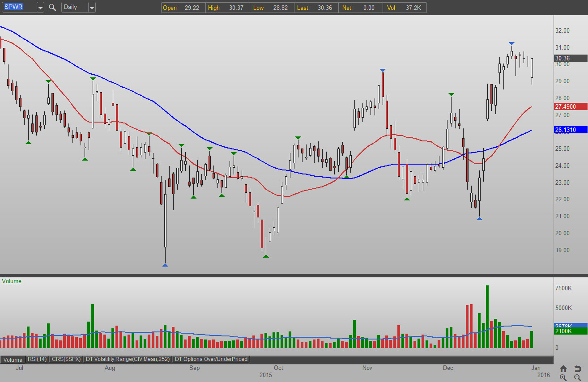Click the 7500K volume axis label
Viewport: 588px width, 382px height.
(563, 289)
